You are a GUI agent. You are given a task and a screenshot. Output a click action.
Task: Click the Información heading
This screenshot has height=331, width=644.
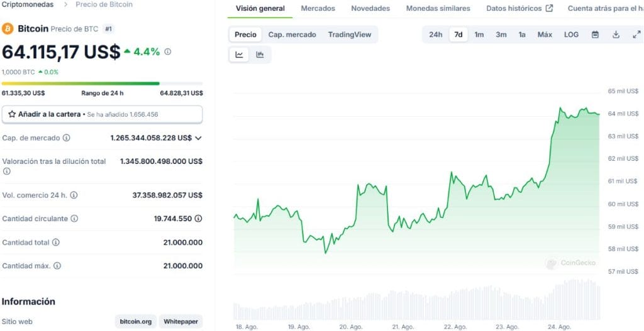28,301
